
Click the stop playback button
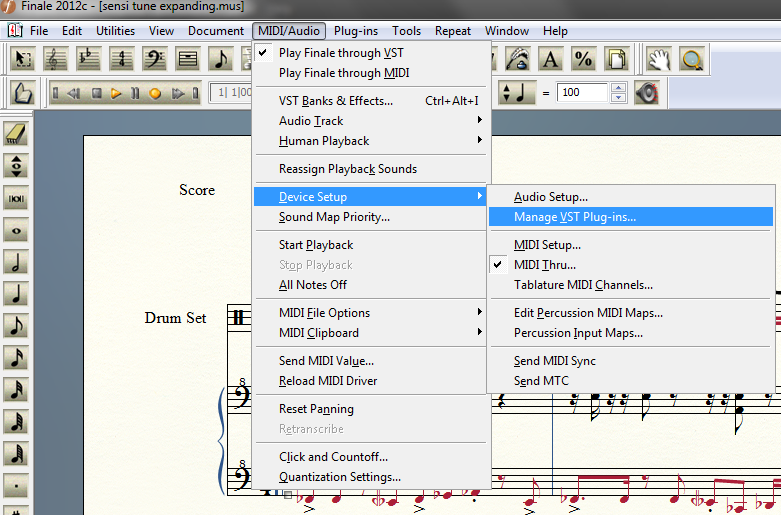tap(97, 93)
